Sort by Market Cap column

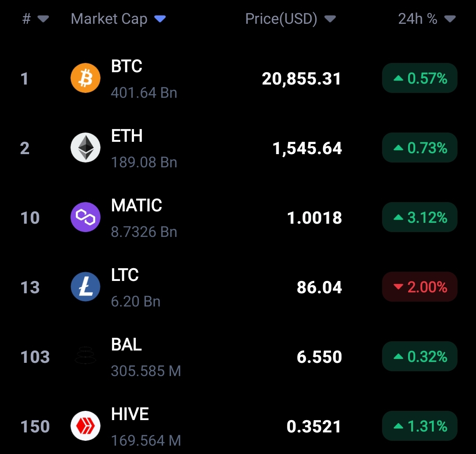118,19
